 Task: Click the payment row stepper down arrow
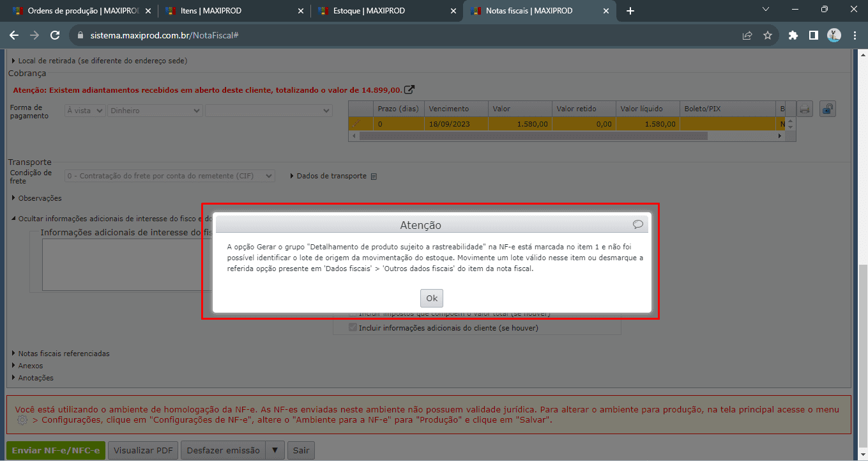tap(791, 127)
